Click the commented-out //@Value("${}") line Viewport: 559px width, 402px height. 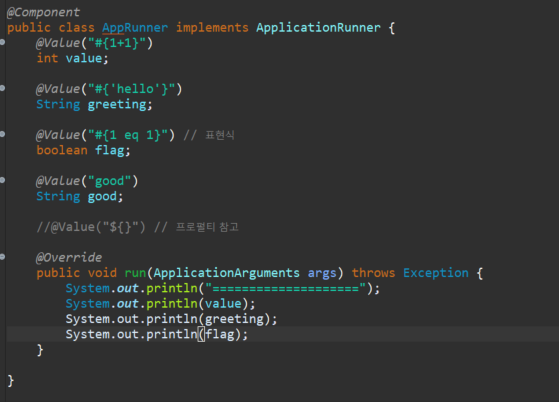click(x=138, y=227)
